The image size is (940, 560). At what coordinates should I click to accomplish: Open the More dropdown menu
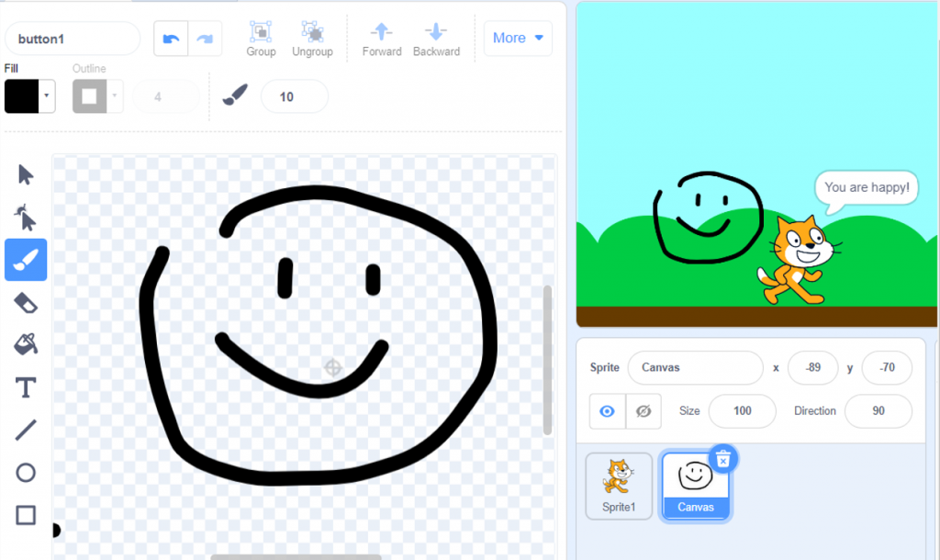(518, 38)
